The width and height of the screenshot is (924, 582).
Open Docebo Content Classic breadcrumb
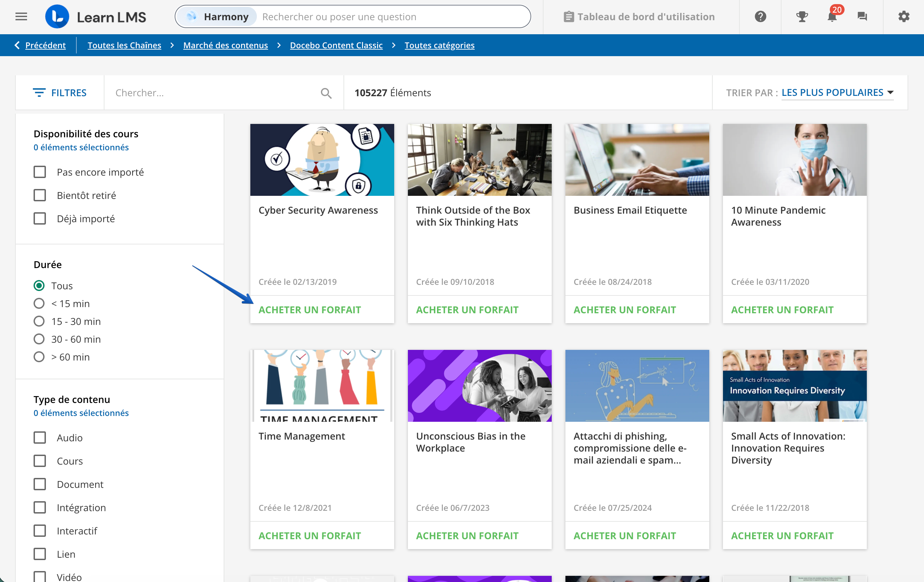(x=336, y=45)
